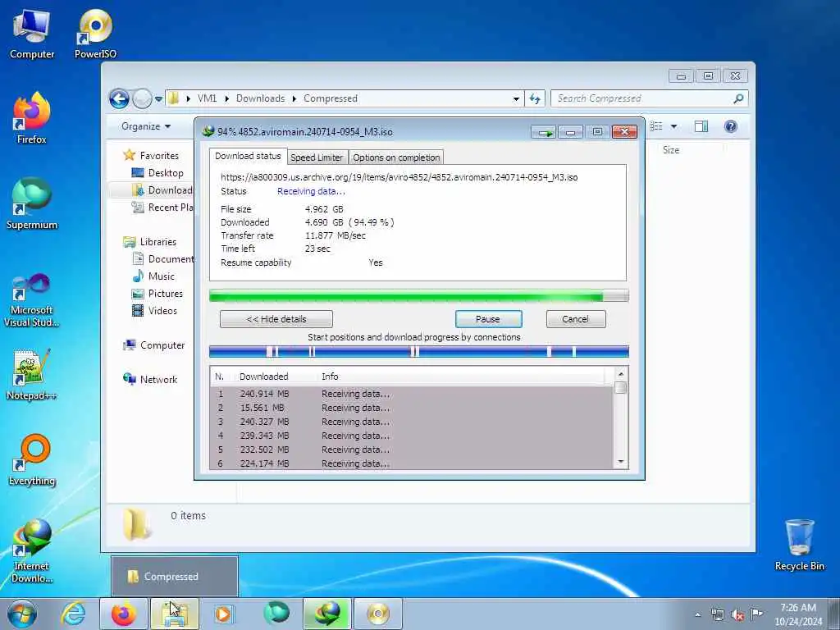Launch Internet Explorer from the taskbar
The image size is (840, 630).
(73, 614)
